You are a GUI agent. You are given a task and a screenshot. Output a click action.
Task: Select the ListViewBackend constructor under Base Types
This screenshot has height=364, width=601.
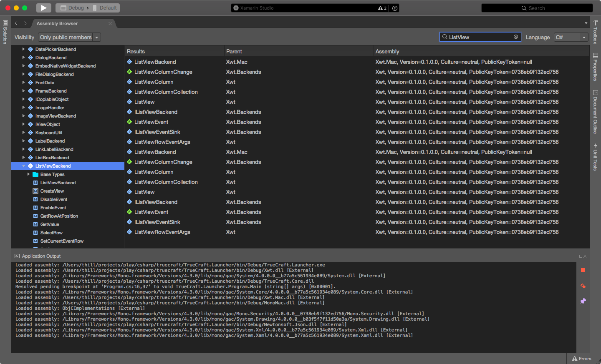pyautogui.click(x=58, y=183)
